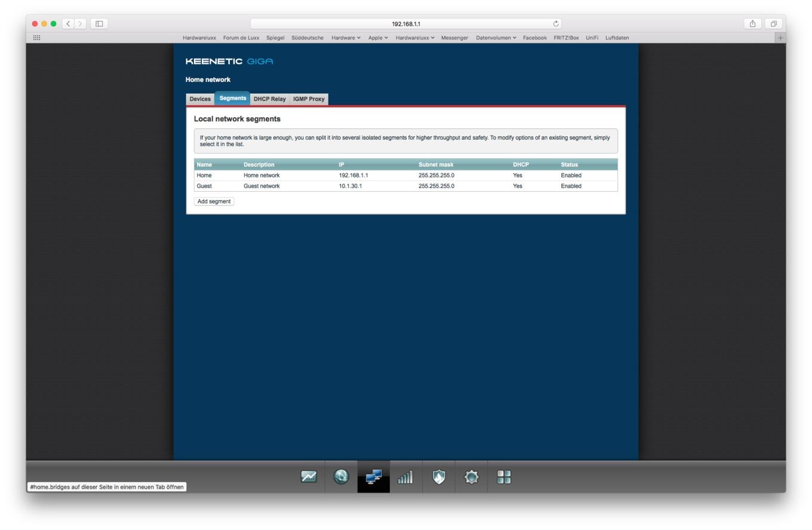This screenshot has width=812, height=530.
Task: Click the Status column header
Action: tap(569, 164)
